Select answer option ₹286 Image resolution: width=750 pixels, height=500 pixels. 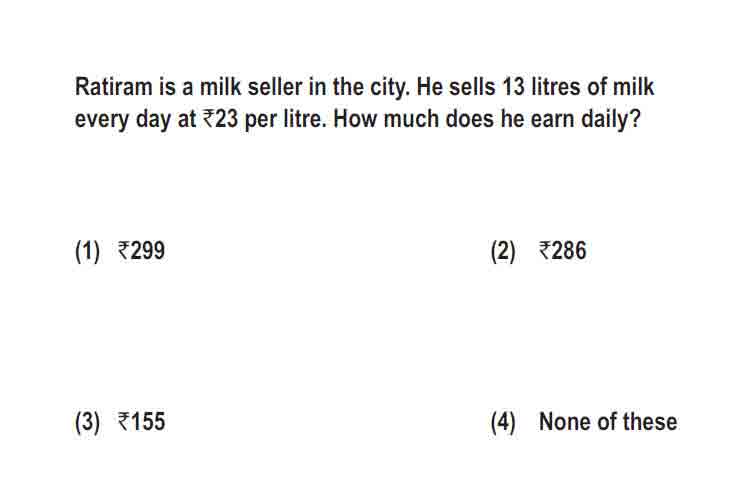coord(562,251)
